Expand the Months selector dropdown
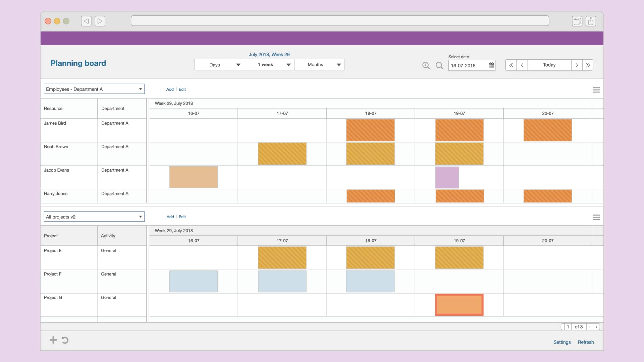The height and width of the screenshot is (362, 644). point(319,64)
